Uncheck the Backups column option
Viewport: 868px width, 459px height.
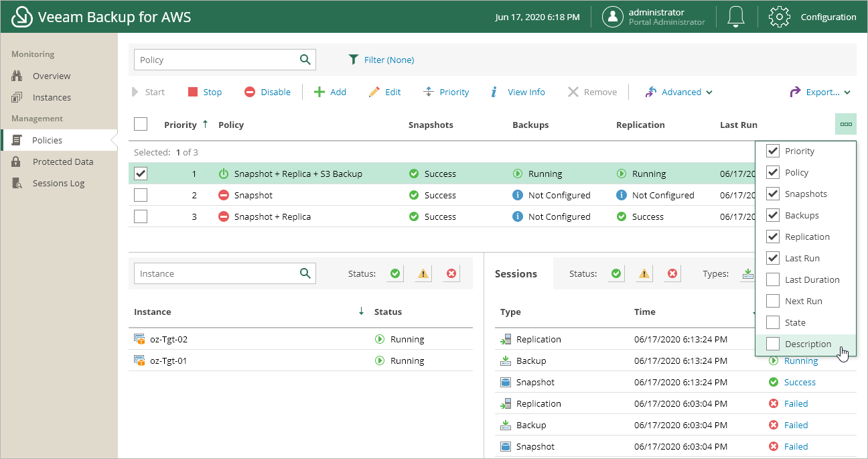(773, 215)
